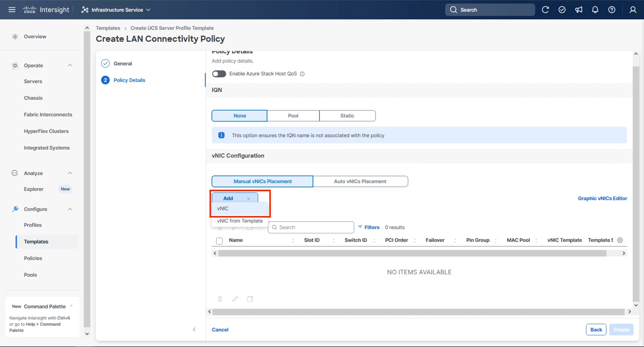This screenshot has height=347, width=644.
Task: Open the user profile icon
Action: tap(633, 10)
